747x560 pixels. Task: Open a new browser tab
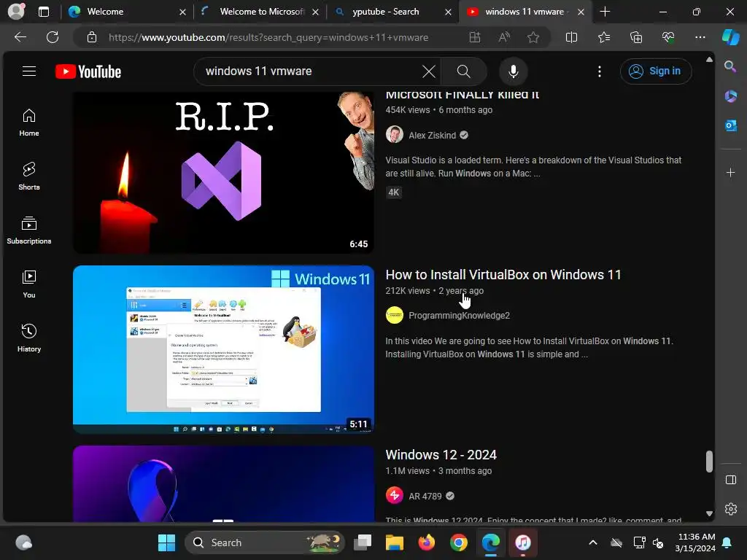[605, 12]
